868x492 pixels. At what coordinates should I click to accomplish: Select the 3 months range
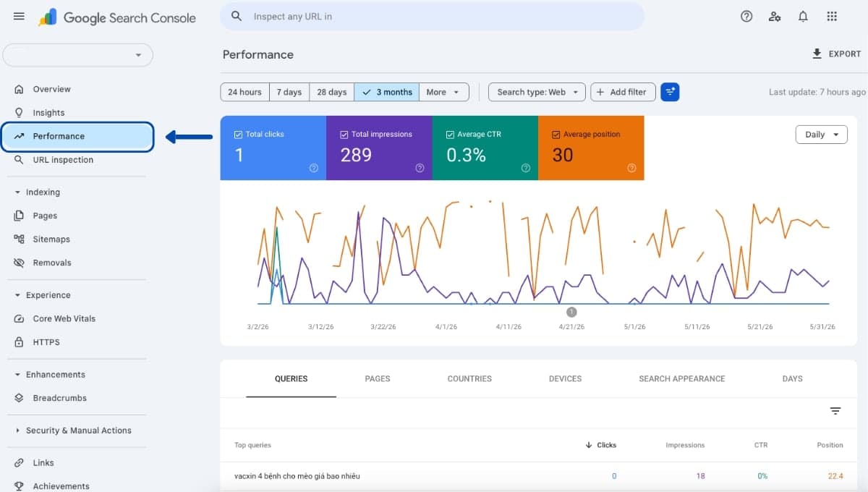(x=387, y=92)
